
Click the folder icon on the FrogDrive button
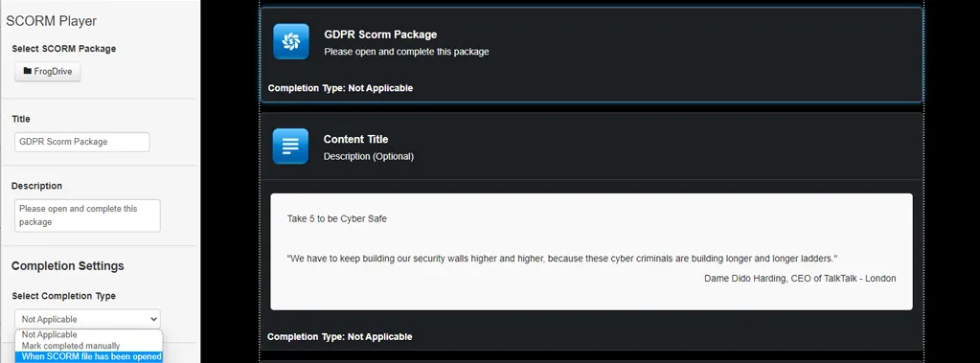pos(28,71)
